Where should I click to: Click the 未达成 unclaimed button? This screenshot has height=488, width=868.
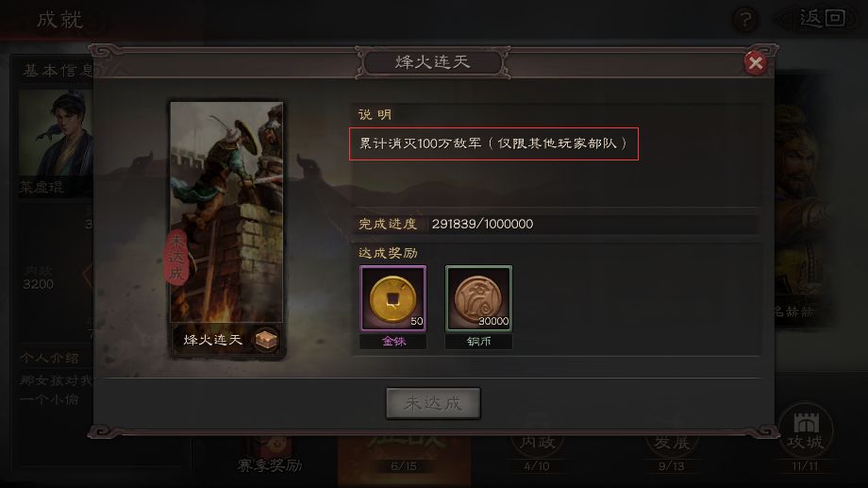click(433, 403)
